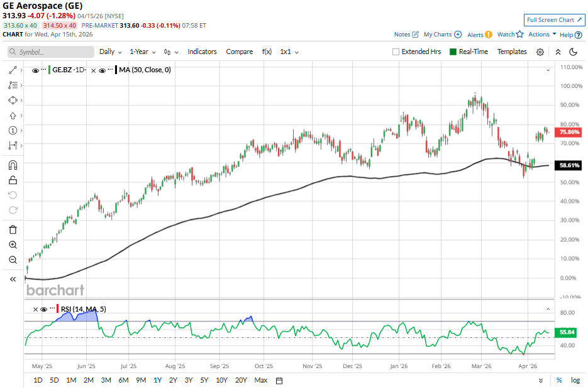The height and width of the screenshot is (392, 588).
Task: Open the Actions dropdown menu
Action: [x=542, y=35]
